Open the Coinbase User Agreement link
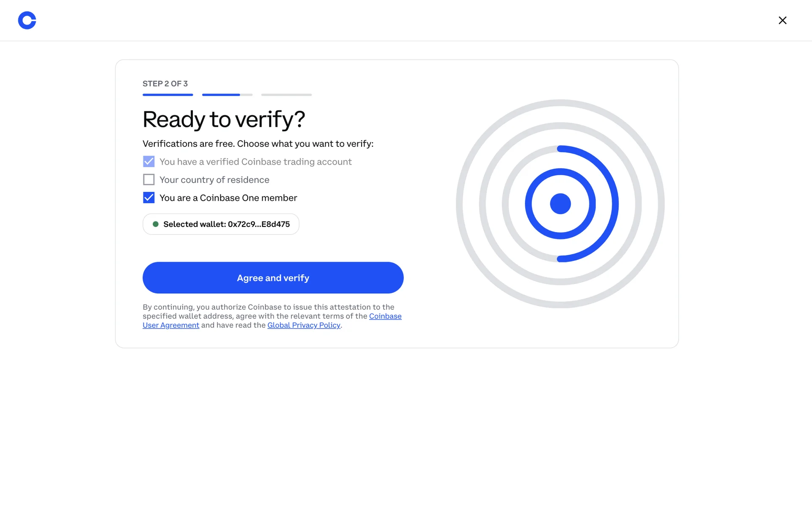The image size is (812, 508). pos(385,316)
